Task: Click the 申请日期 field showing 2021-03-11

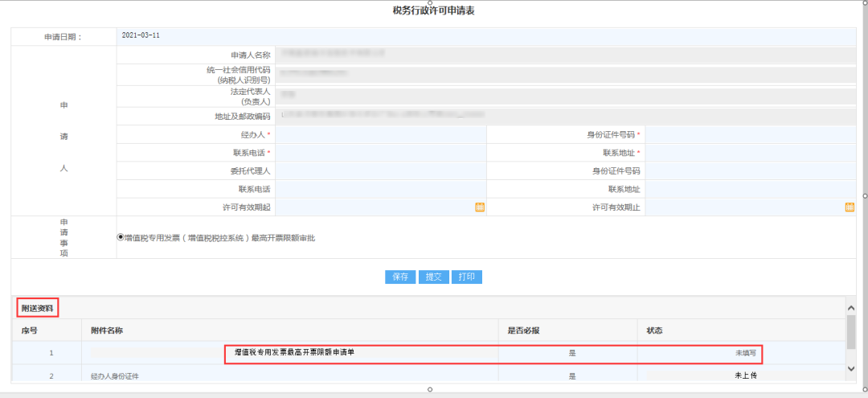Action: pos(486,36)
